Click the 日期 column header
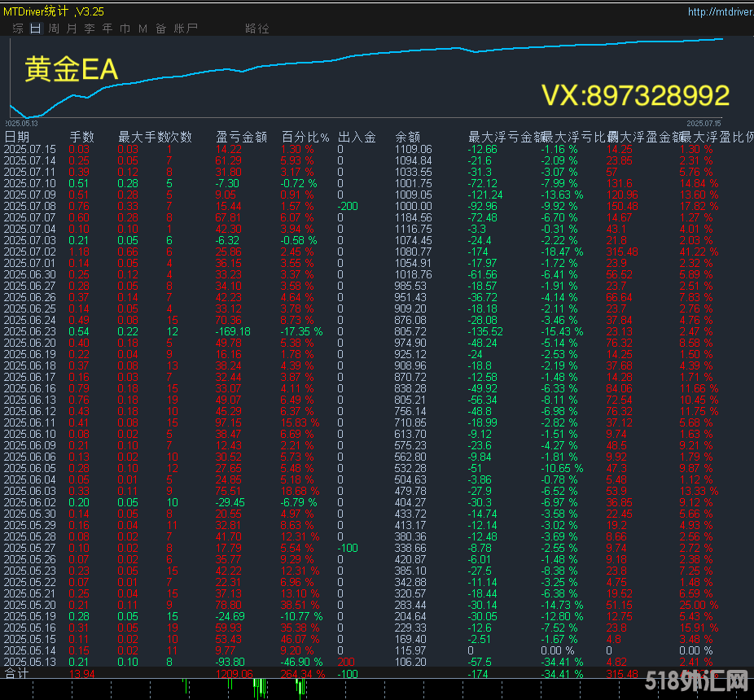The width and height of the screenshot is (754, 700). coord(17,137)
